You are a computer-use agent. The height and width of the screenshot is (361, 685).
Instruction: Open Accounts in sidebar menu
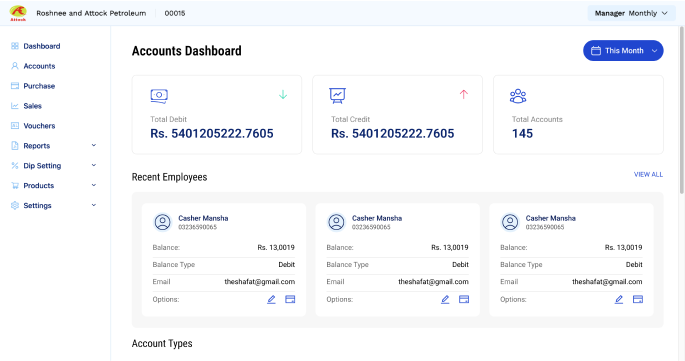coord(39,66)
